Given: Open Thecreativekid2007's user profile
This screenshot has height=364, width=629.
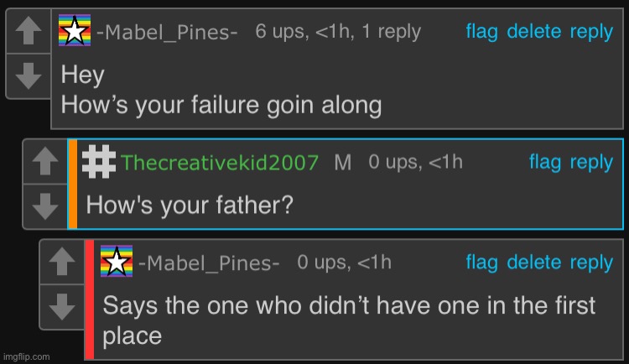Looking at the screenshot, I should [220, 163].
